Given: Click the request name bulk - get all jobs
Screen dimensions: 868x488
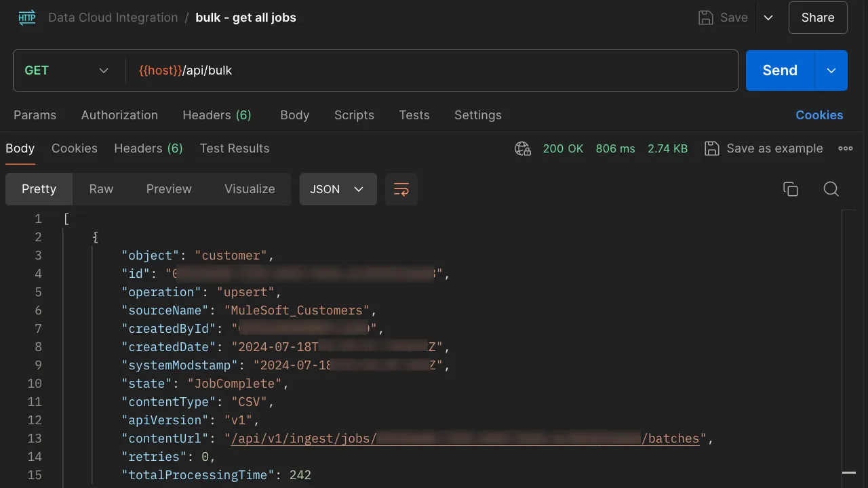Looking at the screenshot, I should (x=245, y=18).
